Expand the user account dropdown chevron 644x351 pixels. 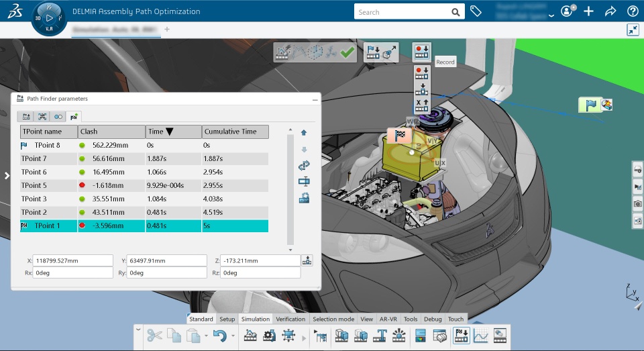[551, 15]
